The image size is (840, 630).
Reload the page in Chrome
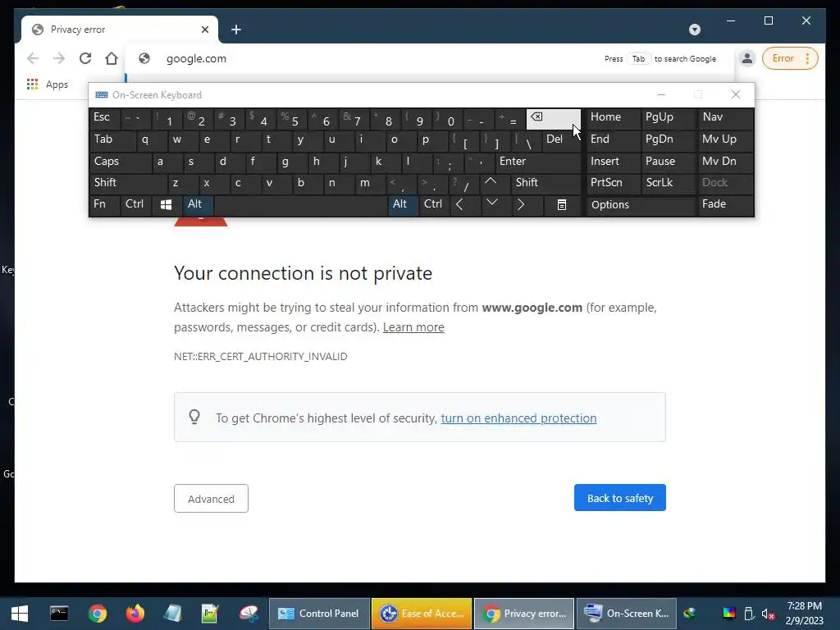[x=85, y=58]
